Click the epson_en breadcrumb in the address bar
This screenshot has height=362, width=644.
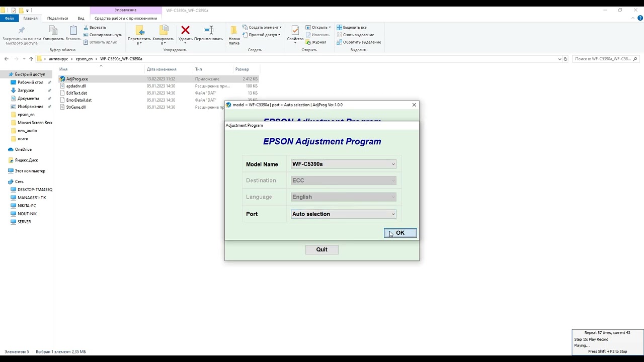click(x=84, y=59)
